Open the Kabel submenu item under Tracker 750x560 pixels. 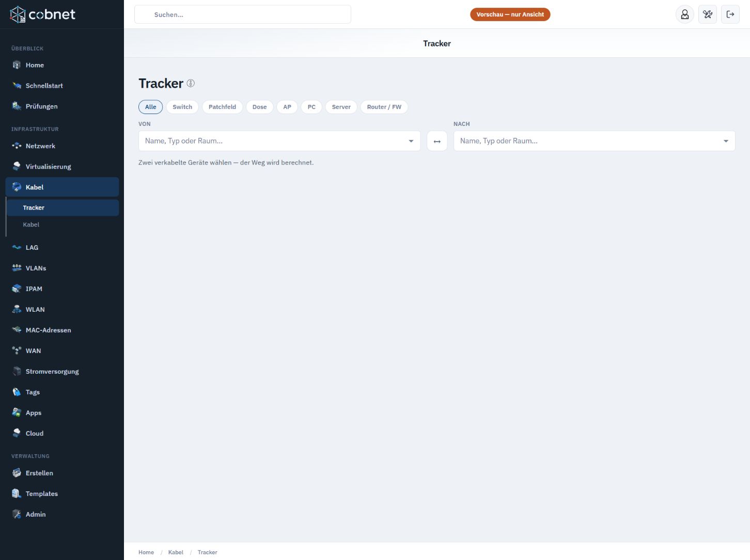(63, 225)
